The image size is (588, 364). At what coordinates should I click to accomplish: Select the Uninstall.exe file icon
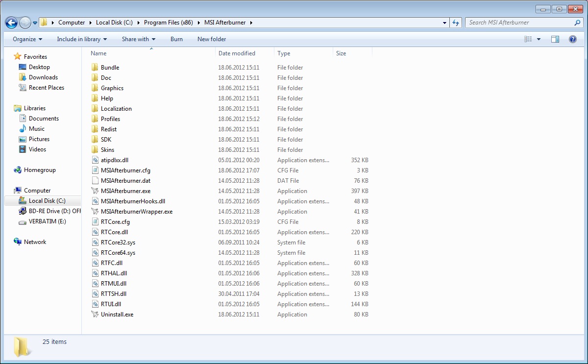pos(95,315)
